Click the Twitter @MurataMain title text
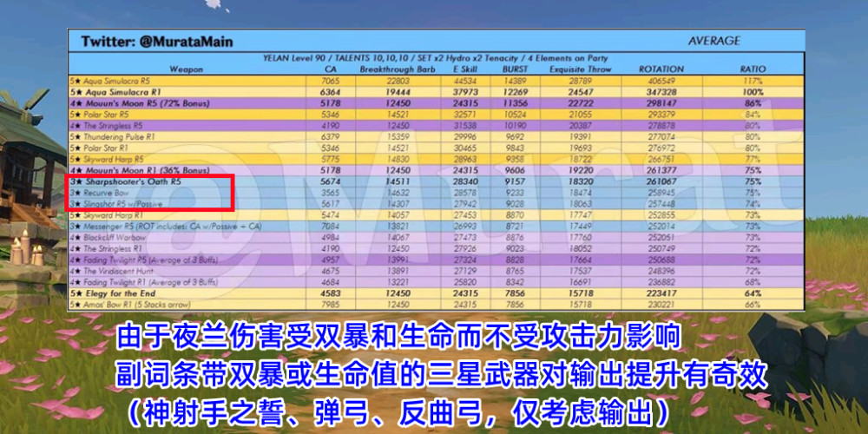This screenshot has width=868, height=434. tap(156, 42)
